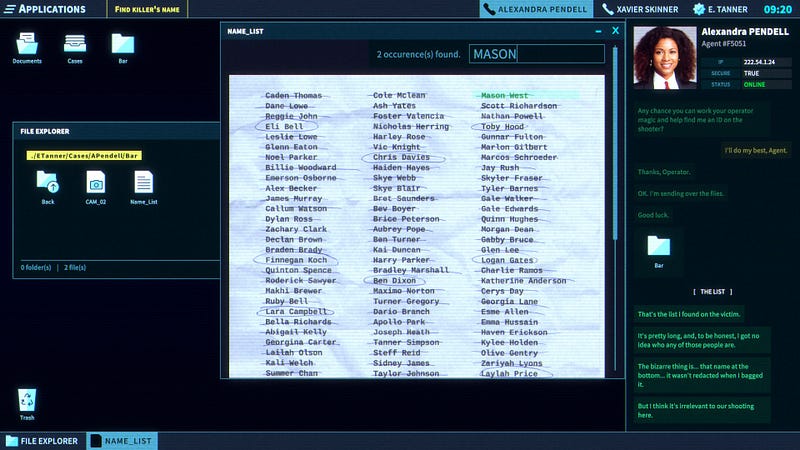Viewport: 800px width, 450px height.
Task: Click the File Explorer window title bar
Action: pyautogui.click(x=116, y=131)
